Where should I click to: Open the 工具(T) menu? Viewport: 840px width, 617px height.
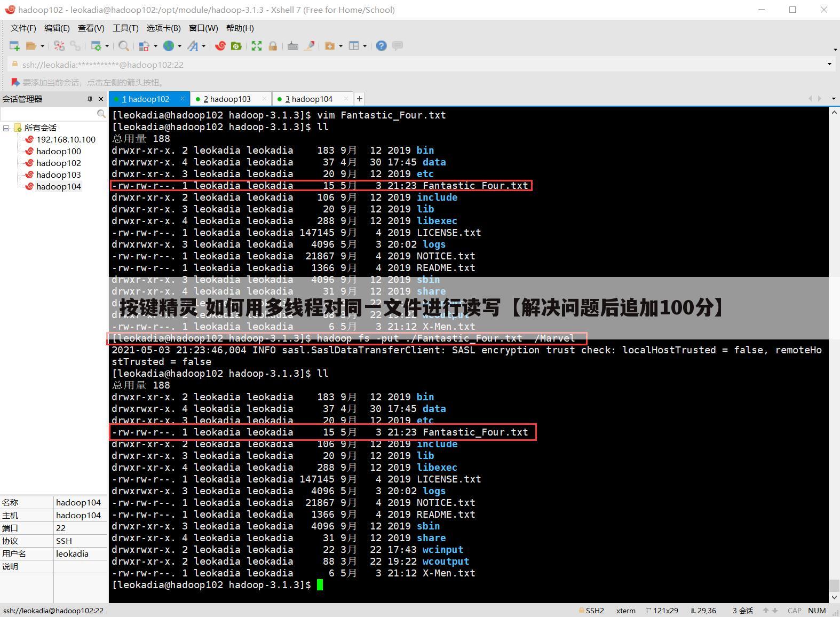coord(125,28)
